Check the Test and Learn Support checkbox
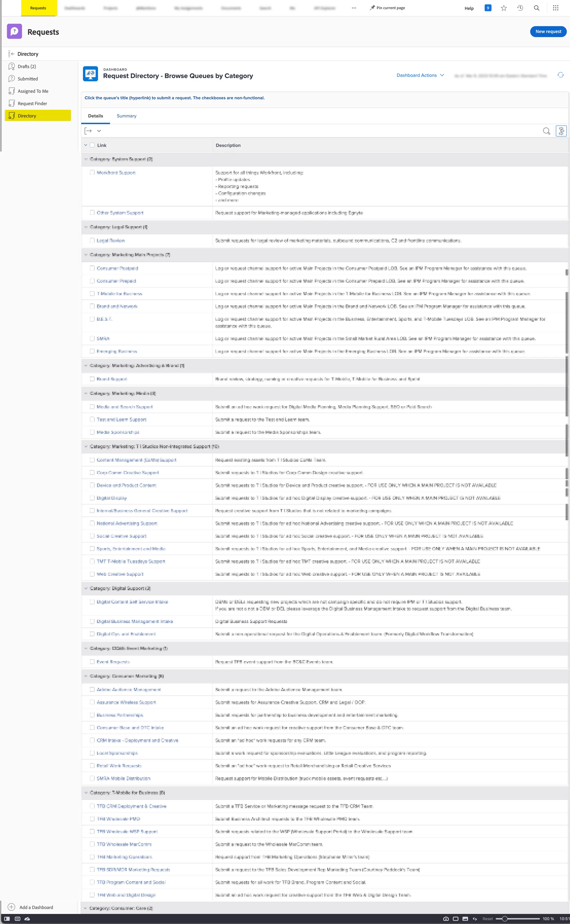This screenshot has height=924, width=570. [92, 420]
